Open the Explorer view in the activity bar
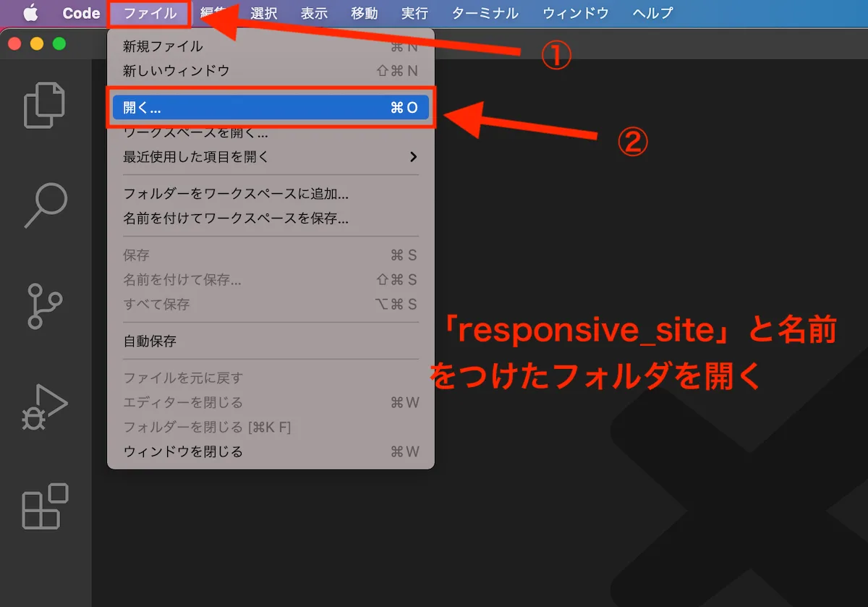The height and width of the screenshot is (607, 868). 45,104
